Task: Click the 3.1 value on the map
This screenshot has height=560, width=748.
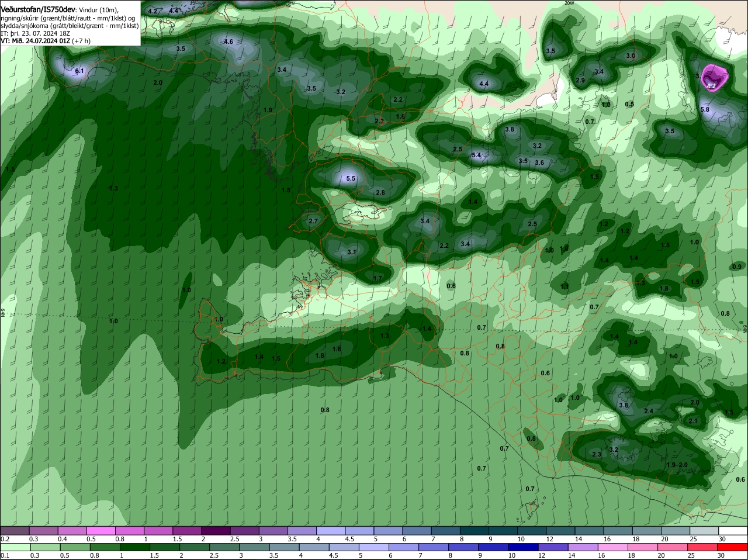Action: tap(352, 252)
